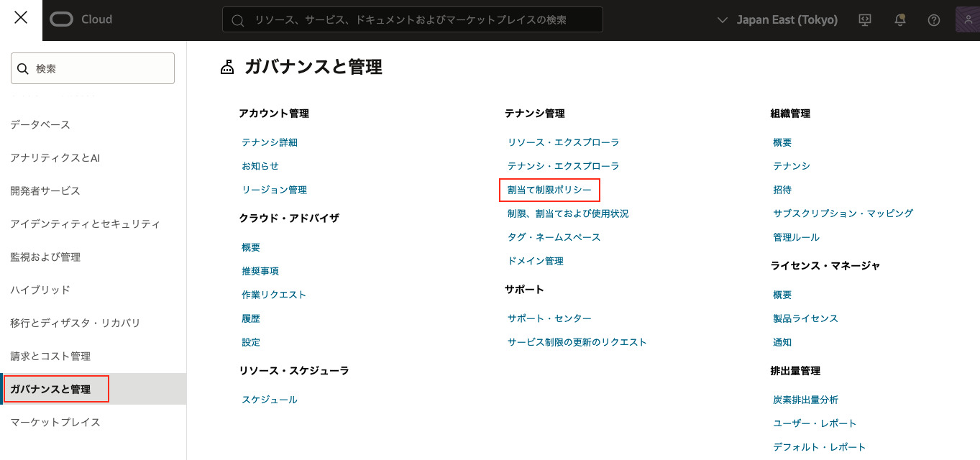Open the help question mark icon
This screenshot has width=980, height=460.
pos(934,20)
